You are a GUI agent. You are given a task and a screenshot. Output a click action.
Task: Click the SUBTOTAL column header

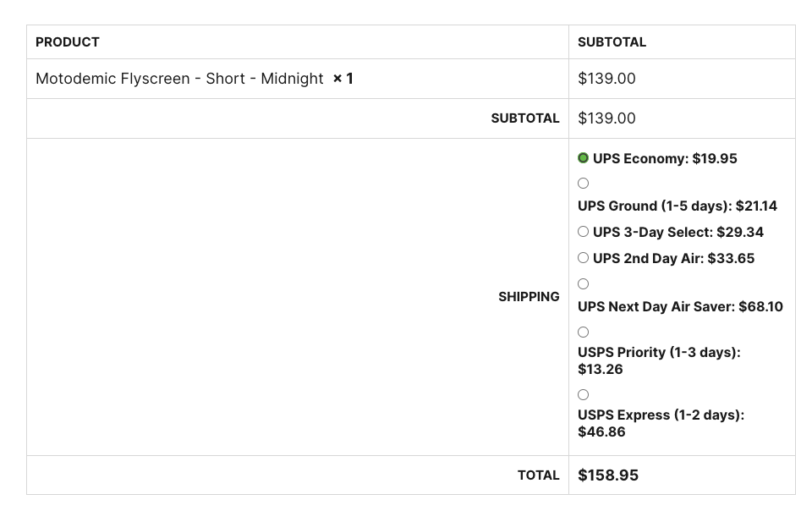[x=611, y=41]
